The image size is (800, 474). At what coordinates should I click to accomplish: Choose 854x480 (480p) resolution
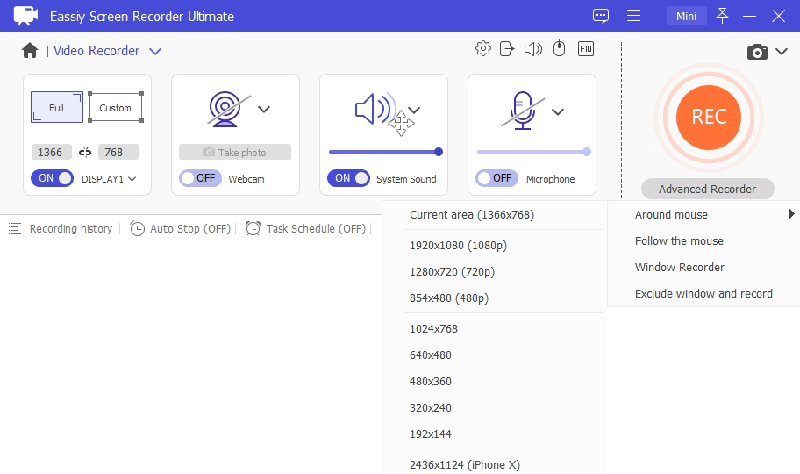[x=449, y=298]
